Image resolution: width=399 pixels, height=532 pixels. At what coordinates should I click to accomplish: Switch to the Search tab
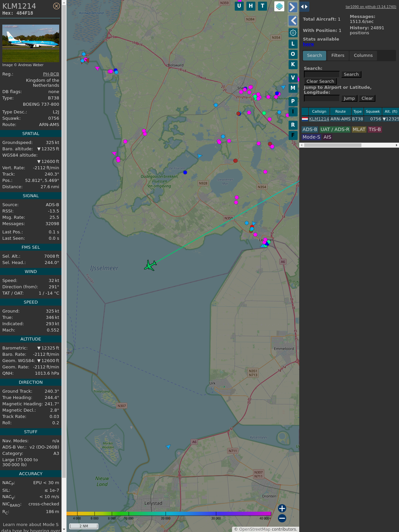pos(314,56)
